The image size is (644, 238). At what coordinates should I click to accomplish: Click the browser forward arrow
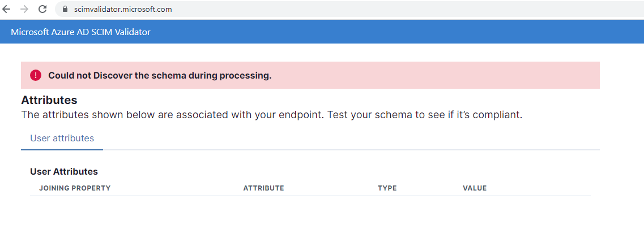coord(24,9)
